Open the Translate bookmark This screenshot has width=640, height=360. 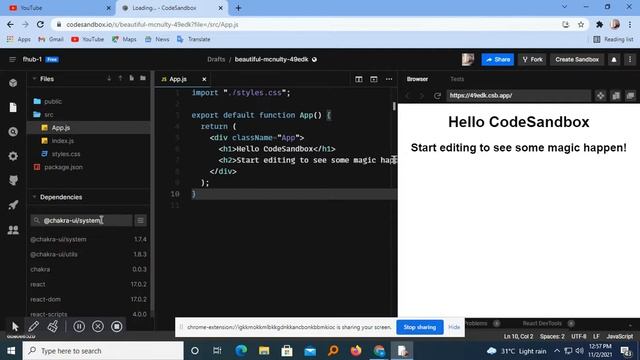(193, 39)
